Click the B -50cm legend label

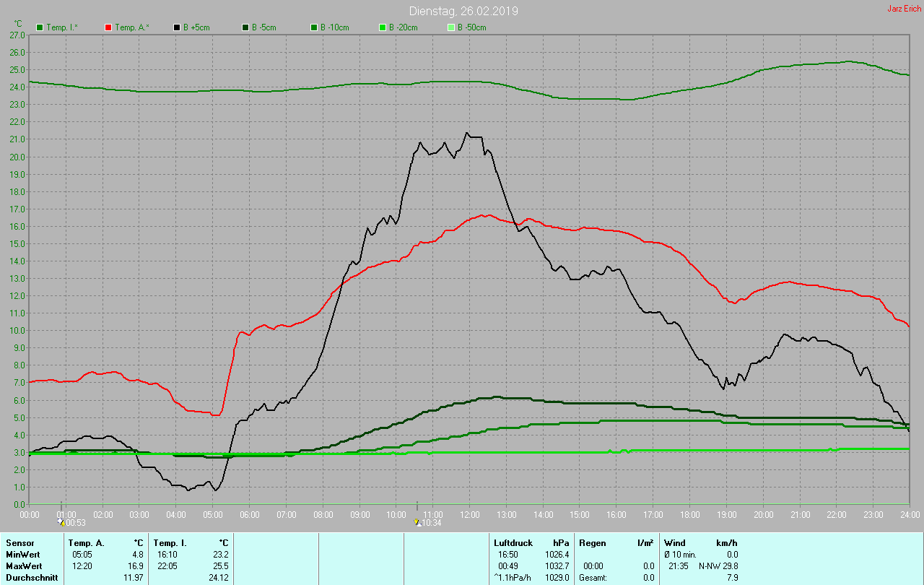[471, 27]
